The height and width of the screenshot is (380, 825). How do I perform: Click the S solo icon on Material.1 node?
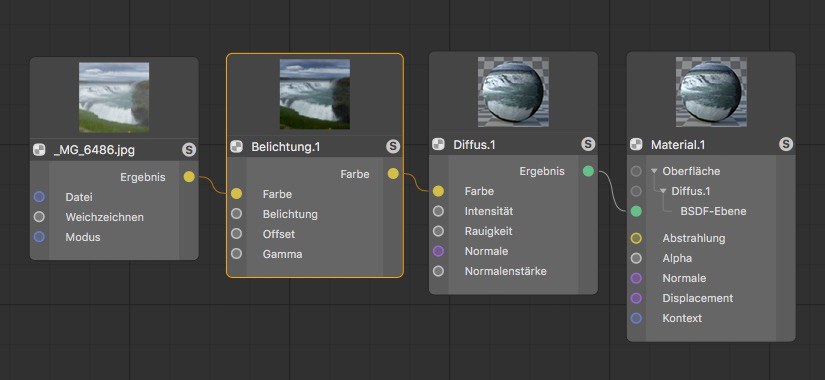(x=786, y=144)
